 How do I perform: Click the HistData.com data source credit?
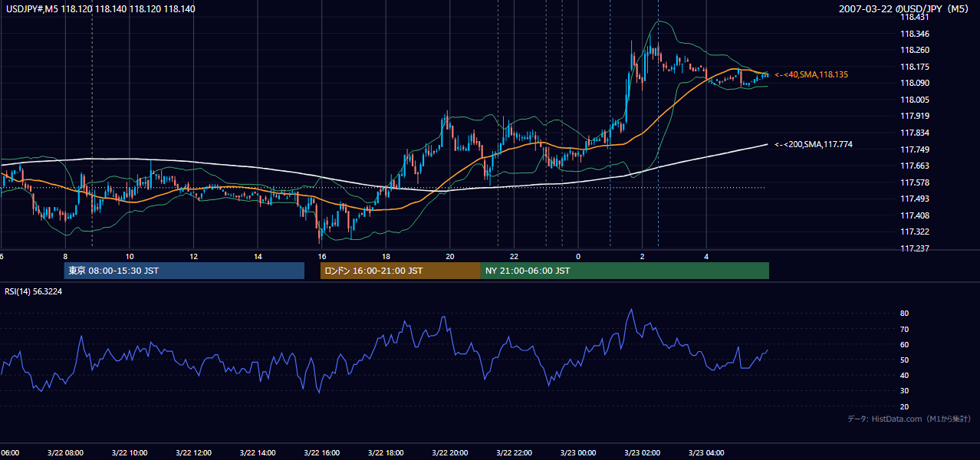click(x=909, y=419)
